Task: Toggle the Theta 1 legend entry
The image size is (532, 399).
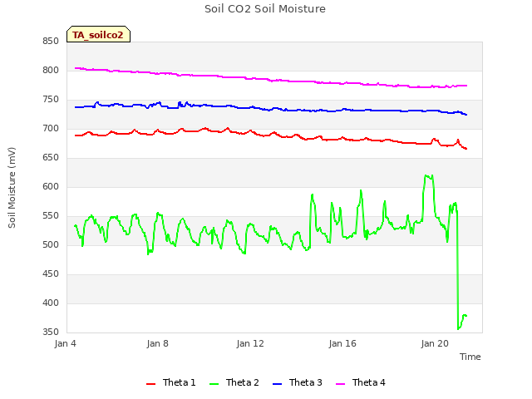Action: (171, 382)
